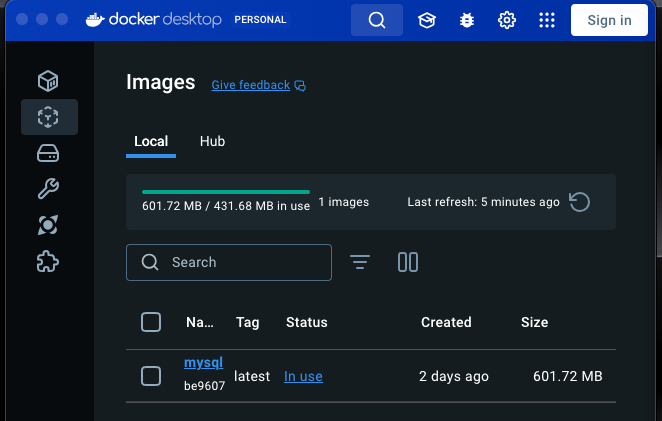Switch to the Local tab
This screenshot has height=421, width=662.
[x=151, y=141]
